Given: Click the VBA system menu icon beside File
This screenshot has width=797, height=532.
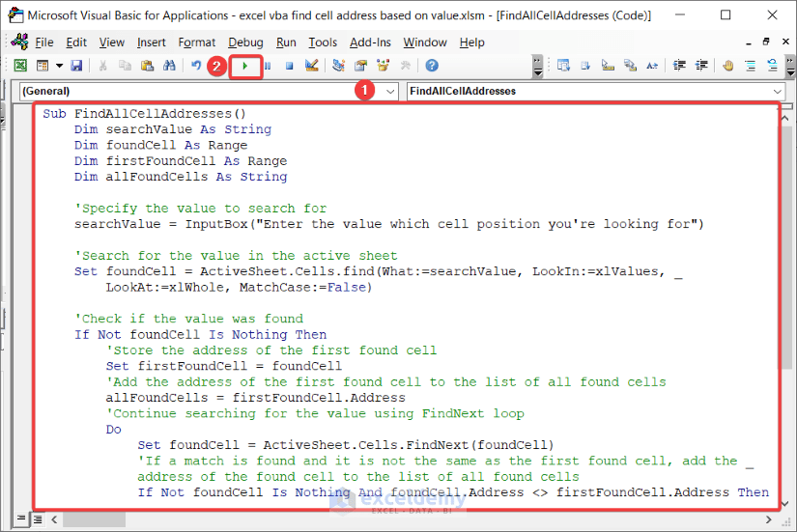Looking at the screenshot, I should coord(19,42).
